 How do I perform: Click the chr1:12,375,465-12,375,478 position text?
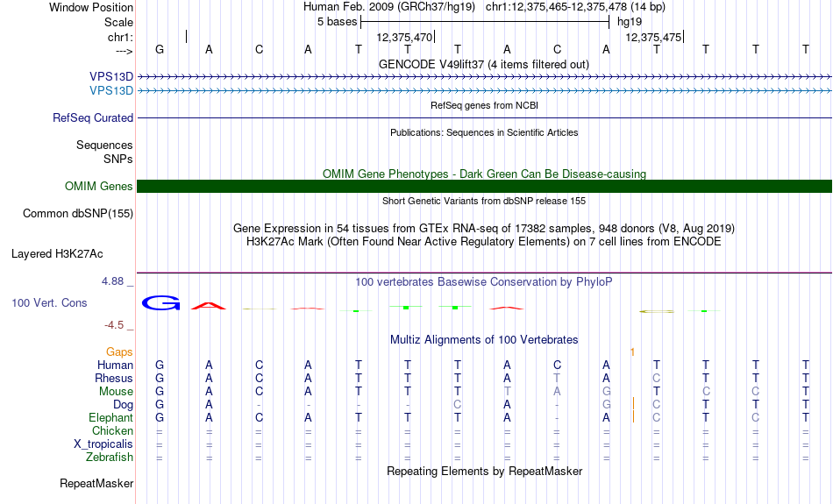click(575, 7)
